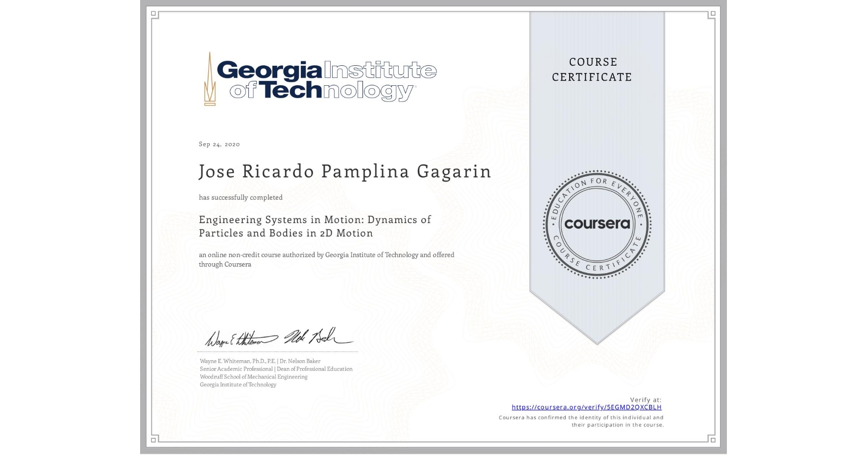868x455 pixels.
Task: Select the text has successfully completed
Action: point(241,197)
